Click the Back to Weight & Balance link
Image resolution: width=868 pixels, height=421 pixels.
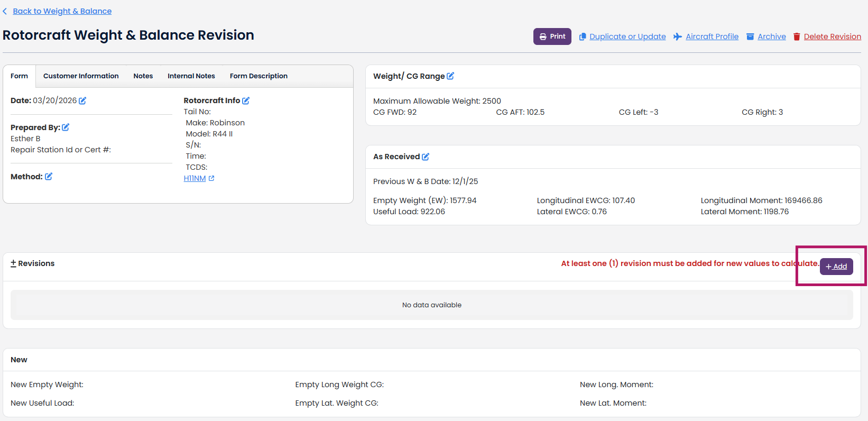point(62,11)
